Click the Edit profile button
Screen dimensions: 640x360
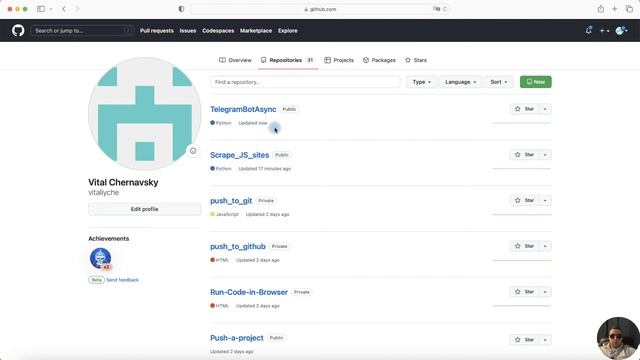pos(144,209)
